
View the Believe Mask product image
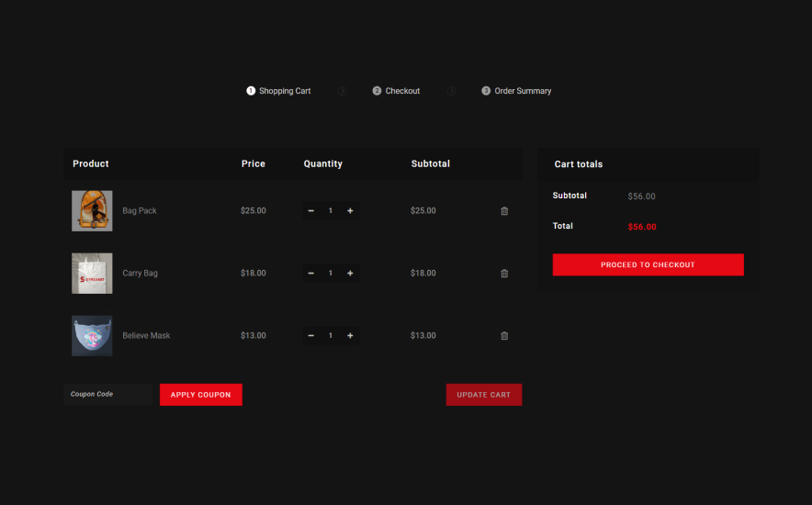click(92, 336)
